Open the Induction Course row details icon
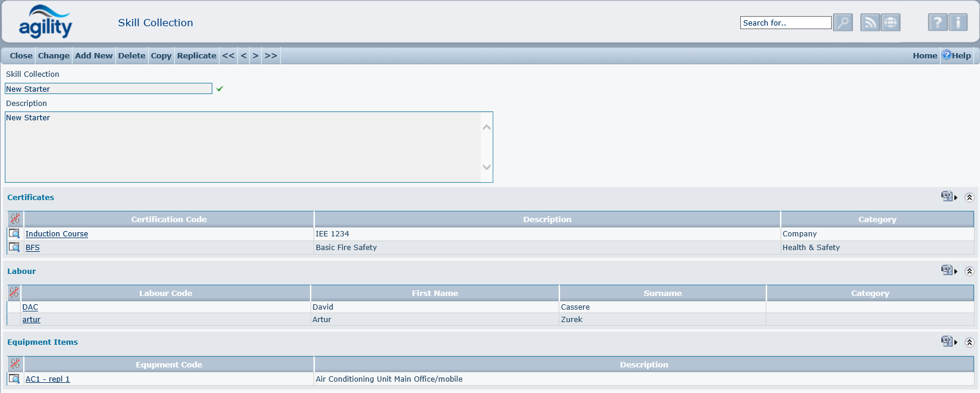Screen dimensions: 980x393 [x=14, y=233]
